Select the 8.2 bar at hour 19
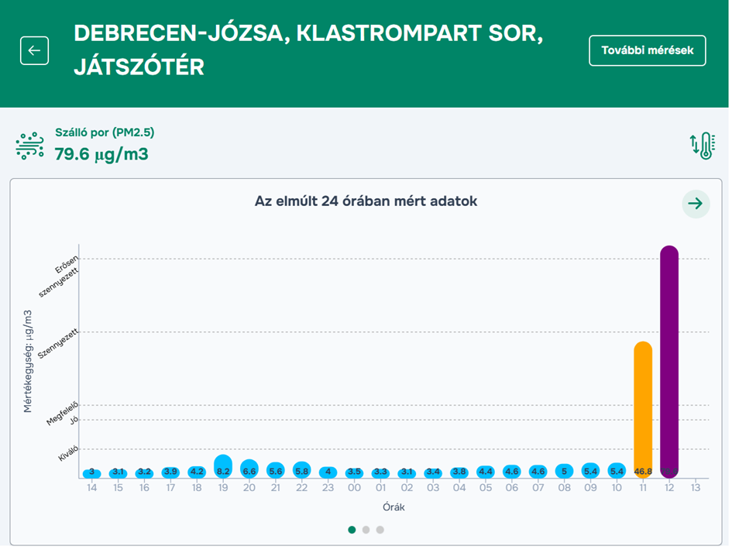 tap(223, 466)
